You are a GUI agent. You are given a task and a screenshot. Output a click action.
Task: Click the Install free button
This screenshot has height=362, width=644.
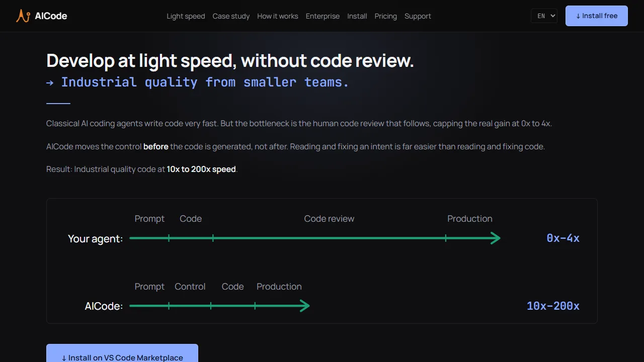click(x=597, y=16)
